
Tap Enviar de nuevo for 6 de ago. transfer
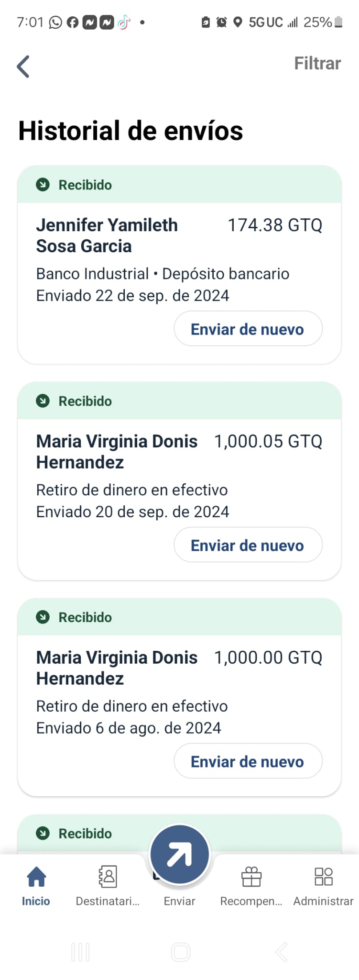(248, 761)
